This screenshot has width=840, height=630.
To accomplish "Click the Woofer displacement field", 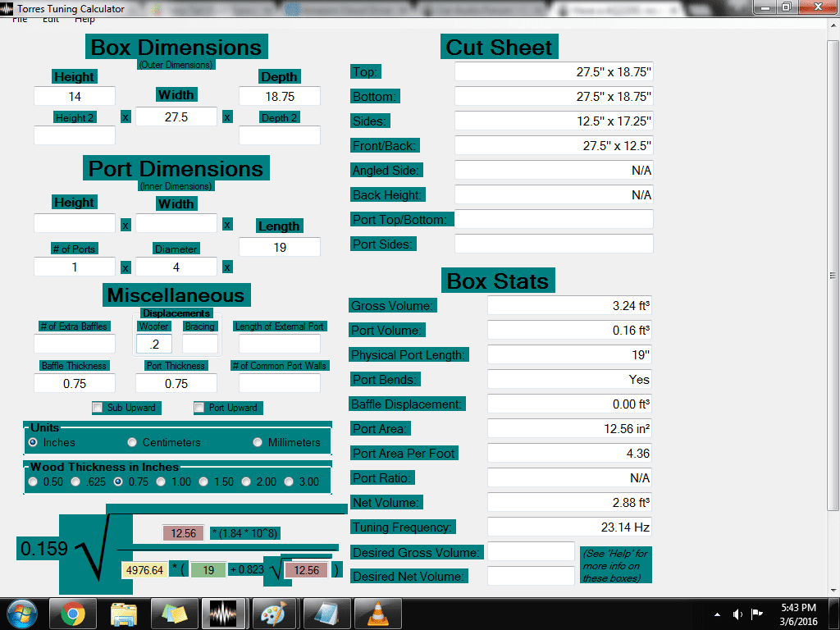I will [154, 344].
